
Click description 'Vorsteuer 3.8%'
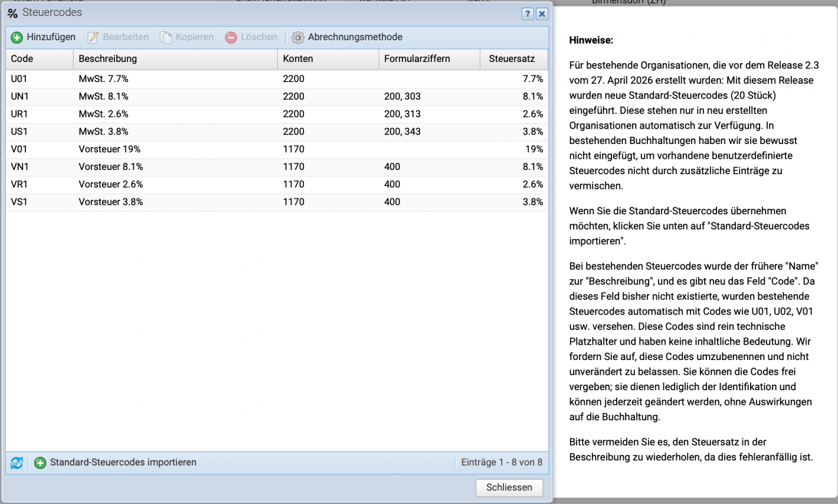point(110,202)
